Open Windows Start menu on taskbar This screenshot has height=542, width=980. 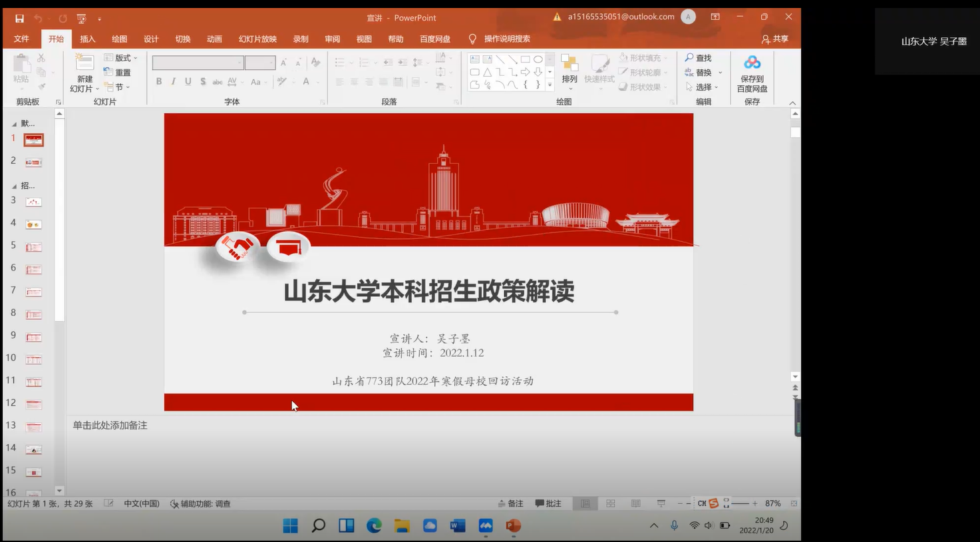(290, 525)
